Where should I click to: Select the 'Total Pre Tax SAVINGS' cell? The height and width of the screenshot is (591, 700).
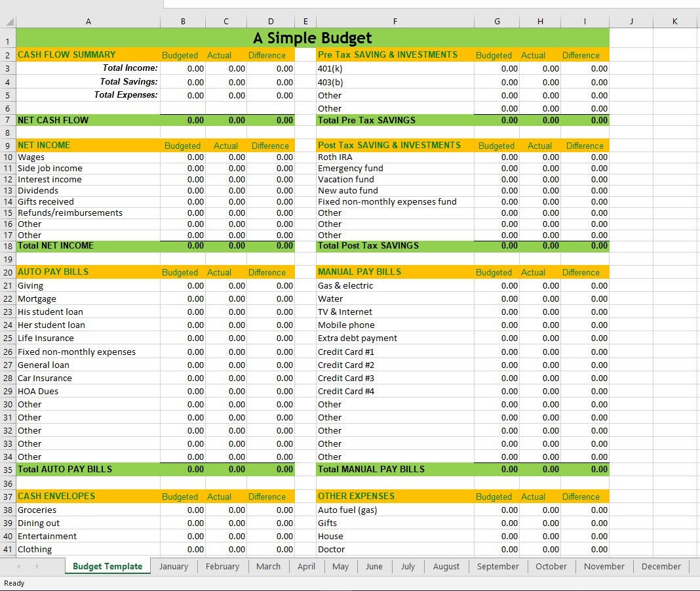(395, 120)
